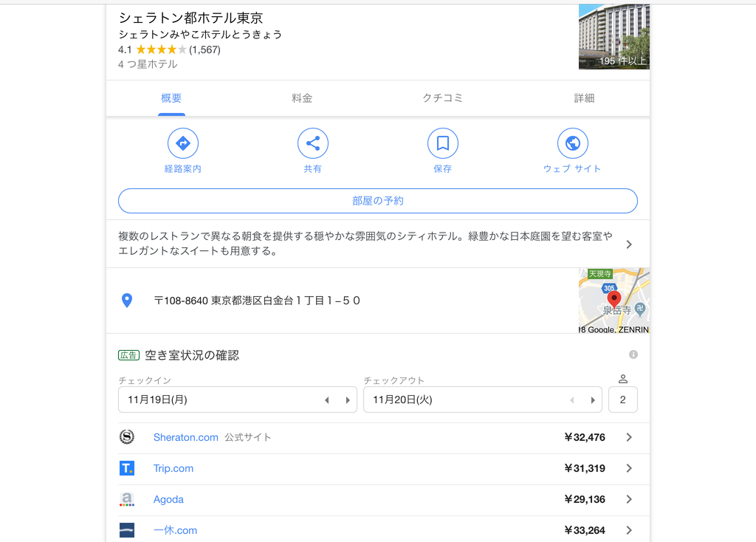756x542 pixels.
Task: Open the Sheraton.com link
Action: click(185, 437)
